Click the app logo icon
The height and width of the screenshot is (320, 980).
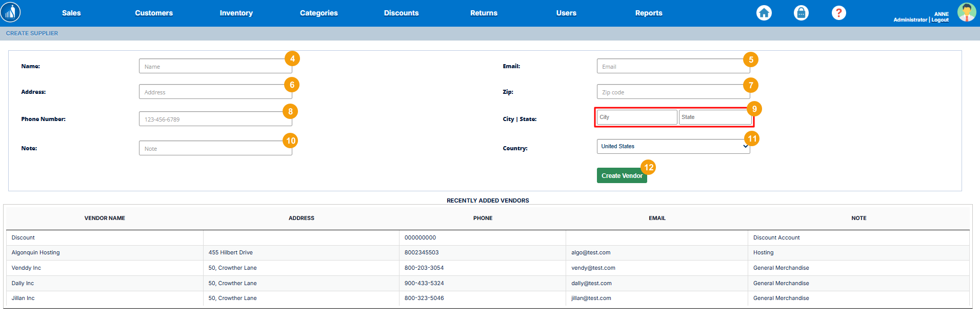11,12
